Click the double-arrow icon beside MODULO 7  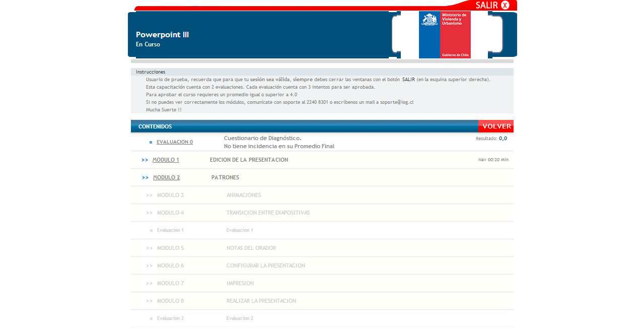pyautogui.click(x=149, y=283)
